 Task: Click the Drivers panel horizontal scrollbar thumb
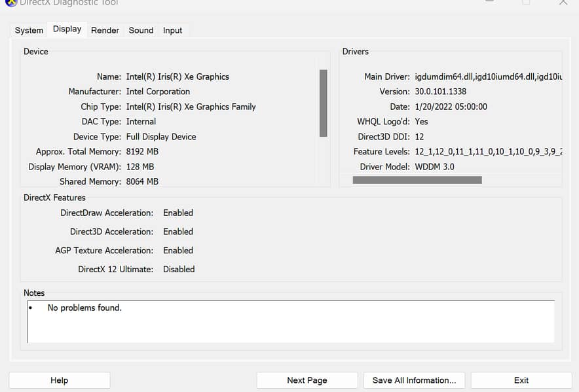[x=417, y=180]
